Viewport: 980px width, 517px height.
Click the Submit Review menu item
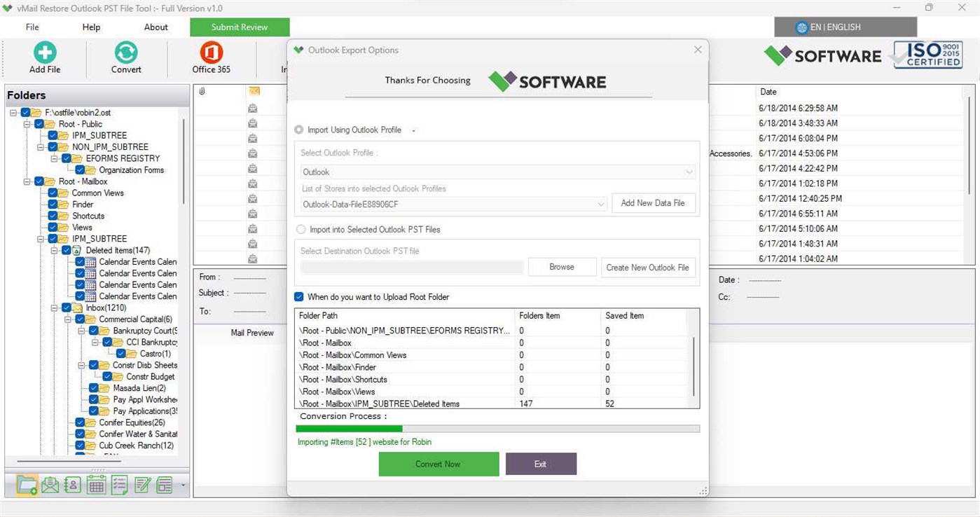(239, 27)
